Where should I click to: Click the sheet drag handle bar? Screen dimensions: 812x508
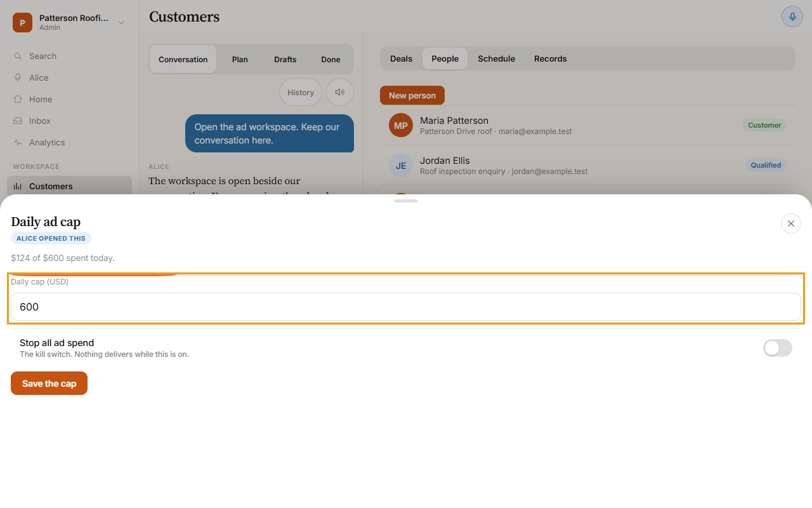[x=406, y=201]
